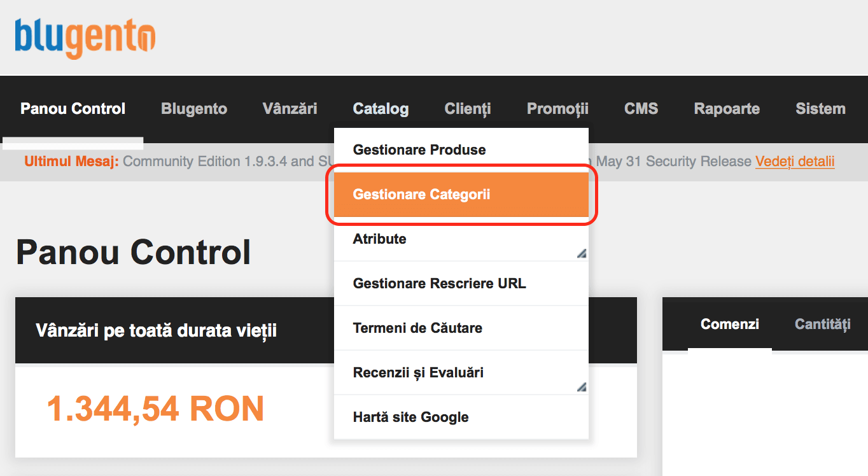Image resolution: width=868 pixels, height=476 pixels.
Task: Open the CMS menu
Action: 641,109
